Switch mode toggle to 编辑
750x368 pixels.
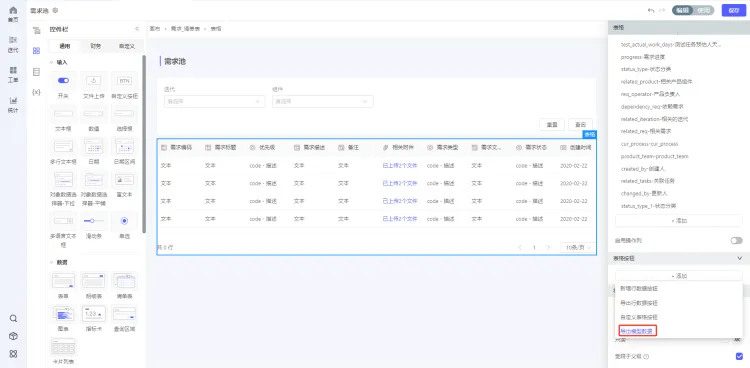(683, 10)
